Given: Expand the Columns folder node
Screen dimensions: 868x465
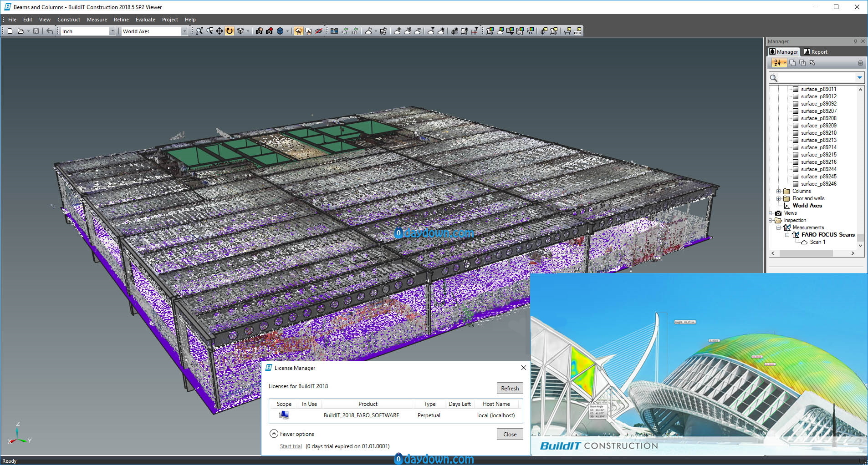Looking at the screenshot, I should click(778, 191).
